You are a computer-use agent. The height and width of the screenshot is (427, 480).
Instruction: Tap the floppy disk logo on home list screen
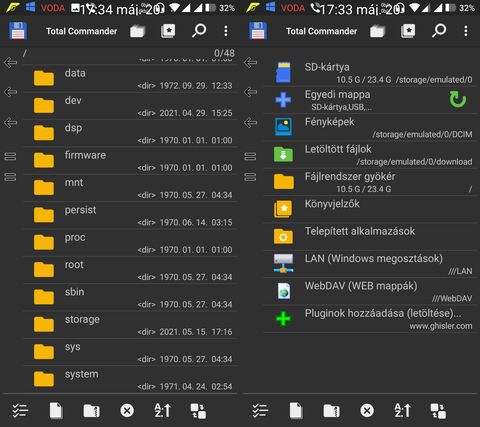click(x=258, y=31)
